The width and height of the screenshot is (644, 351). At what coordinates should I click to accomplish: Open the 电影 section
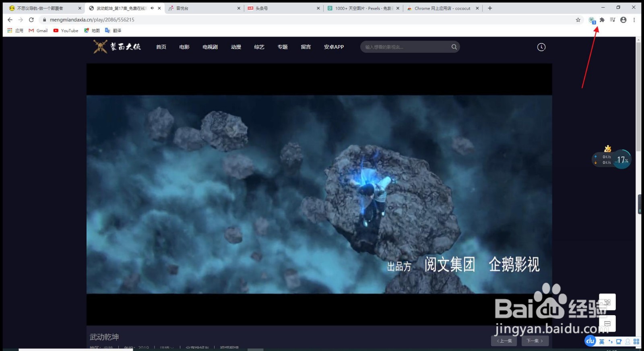point(184,47)
